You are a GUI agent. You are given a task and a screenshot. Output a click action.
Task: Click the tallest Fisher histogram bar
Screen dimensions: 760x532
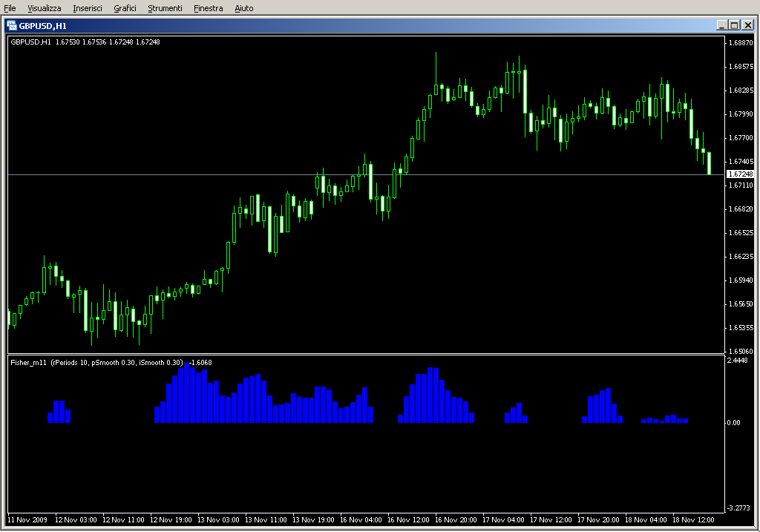coord(186,393)
